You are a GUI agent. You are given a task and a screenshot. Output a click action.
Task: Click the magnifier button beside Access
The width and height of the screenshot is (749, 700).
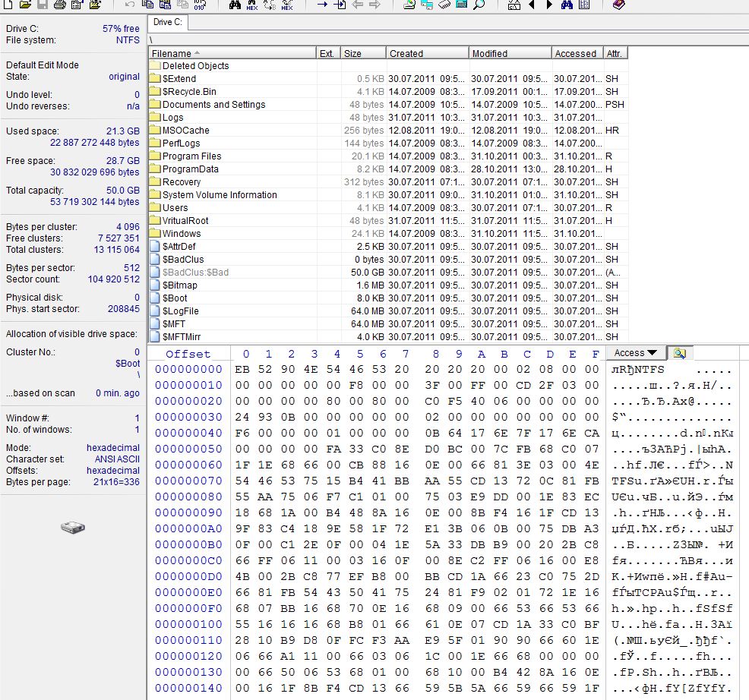(678, 353)
